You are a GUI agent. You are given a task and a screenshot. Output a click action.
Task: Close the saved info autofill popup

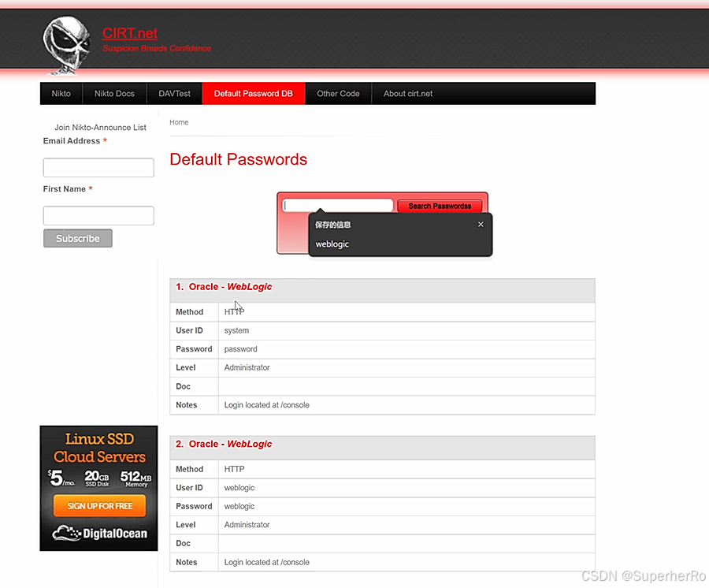481,225
